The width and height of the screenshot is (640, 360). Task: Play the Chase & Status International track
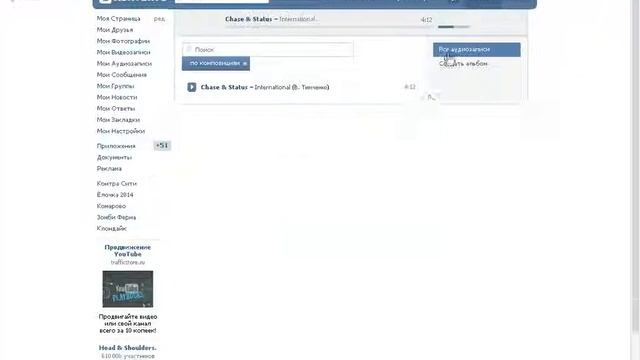(191, 87)
